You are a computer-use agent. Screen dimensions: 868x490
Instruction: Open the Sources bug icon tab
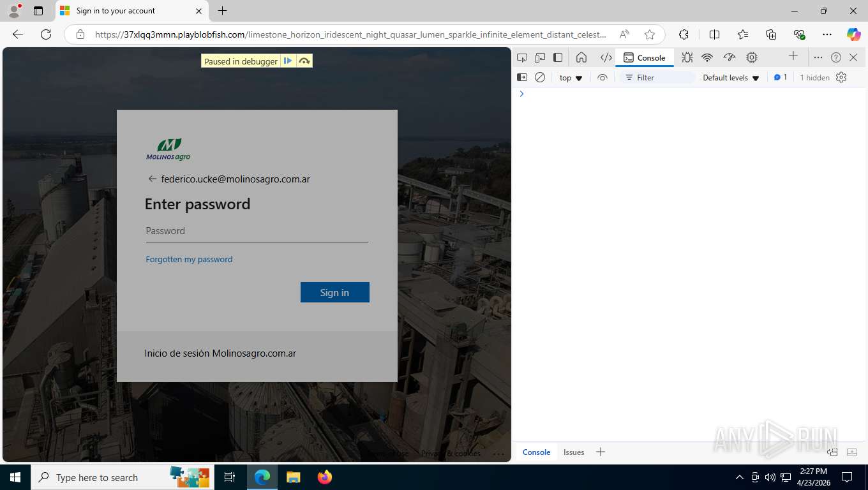pyautogui.click(x=687, y=57)
